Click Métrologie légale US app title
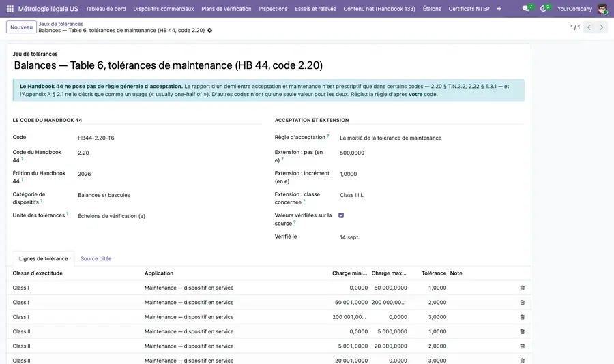The height and width of the screenshot is (364, 614). [48, 9]
